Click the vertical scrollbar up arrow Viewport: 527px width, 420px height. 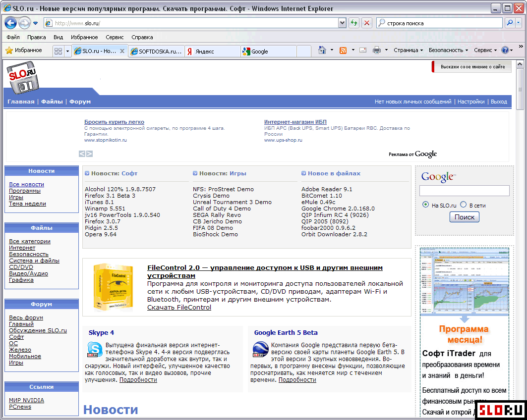tap(520, 64)
